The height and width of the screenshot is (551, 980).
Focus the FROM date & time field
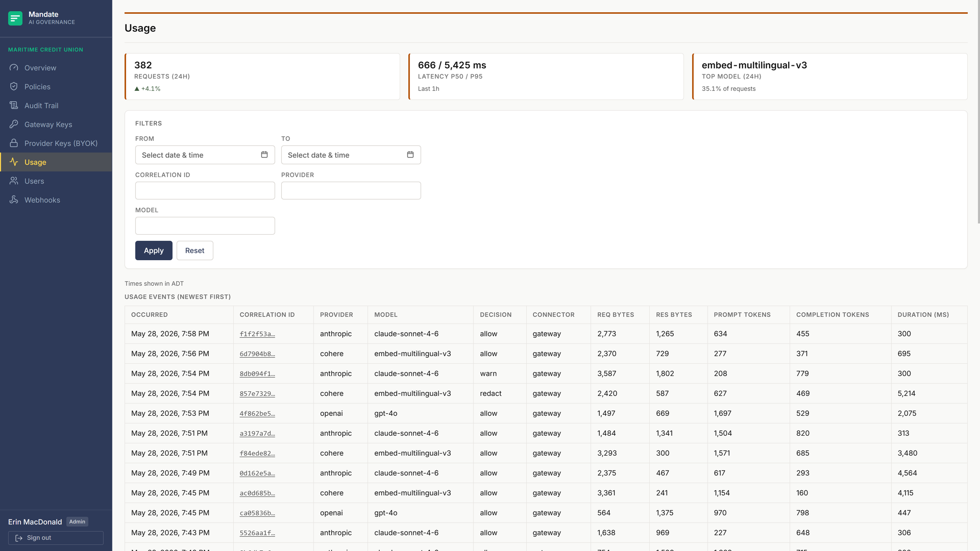(205, 155)
